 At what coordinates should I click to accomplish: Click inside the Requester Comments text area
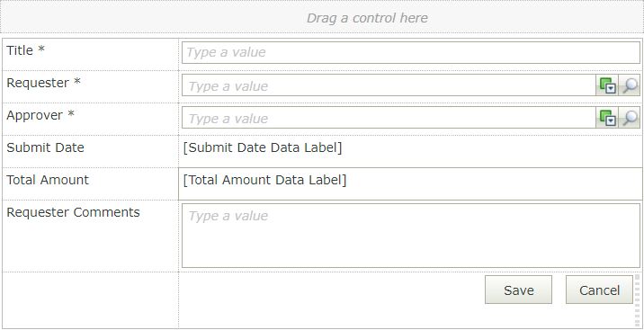[411, 236]
